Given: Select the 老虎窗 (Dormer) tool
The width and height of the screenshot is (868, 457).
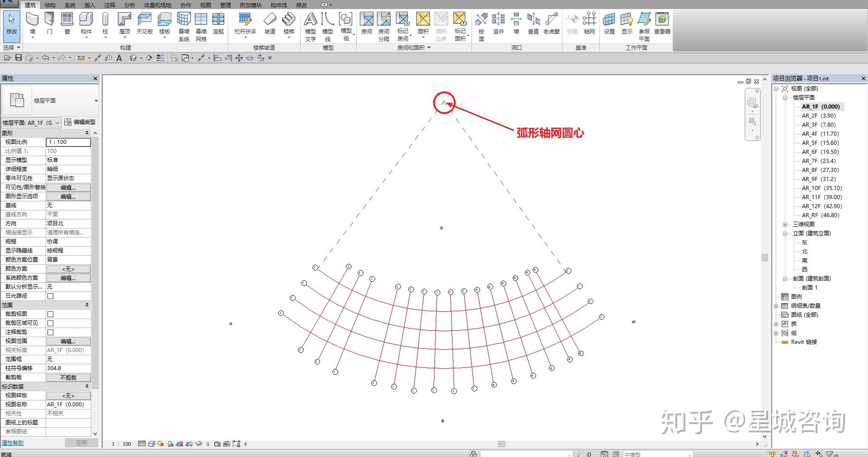Looking at the screenshot, I should [x=552, y=24].
